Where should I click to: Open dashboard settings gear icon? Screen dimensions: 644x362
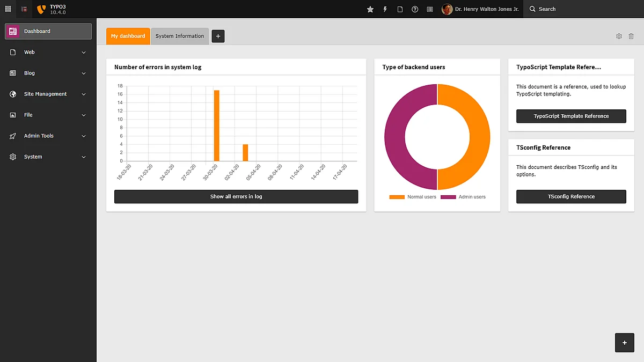point(619,36)
